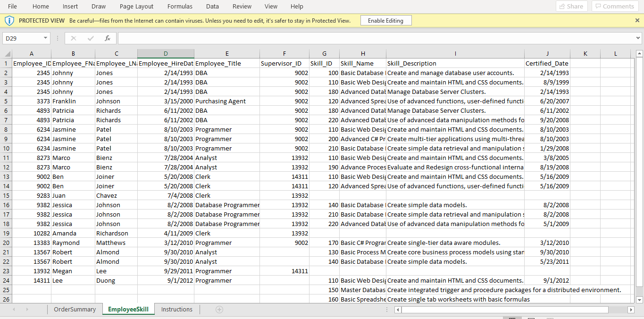Click the new sheet plus button
The image size is (644, 319).
pos(219,309)
